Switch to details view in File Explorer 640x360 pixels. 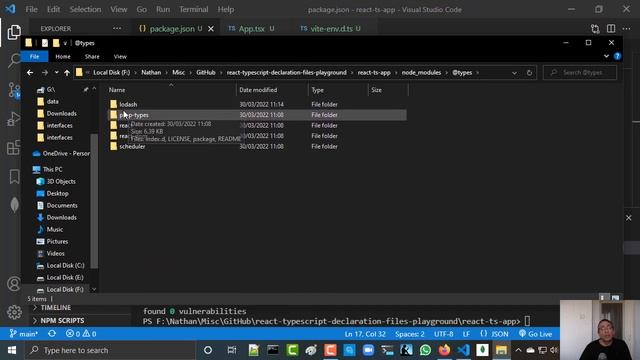click(x=603, y=298)
